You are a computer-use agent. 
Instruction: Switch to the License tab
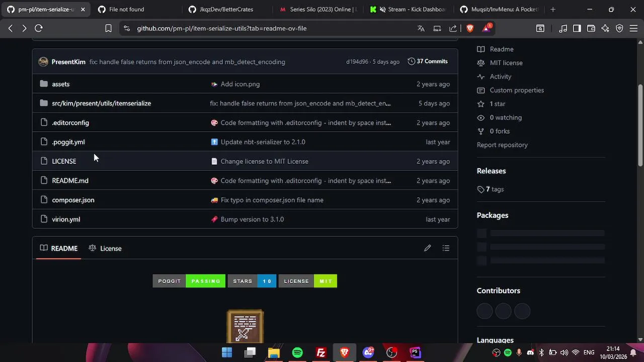(105, 248)
